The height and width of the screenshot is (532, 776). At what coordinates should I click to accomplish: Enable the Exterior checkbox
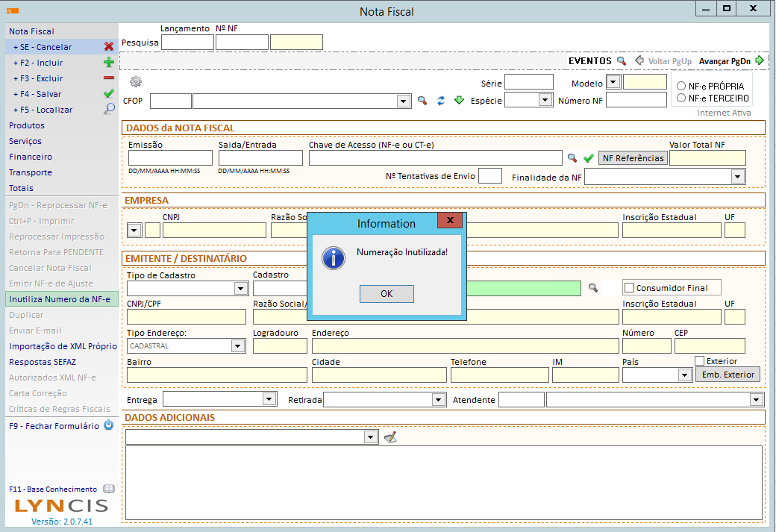[x=699, y=361]
